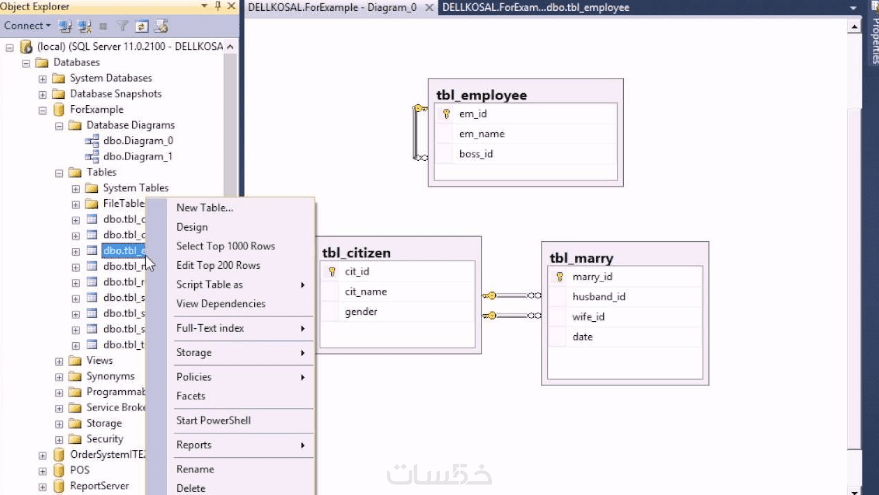The width and height of the screenshot is (879, 495).
Task: Expand the Views node
Action: click(59, 362)
